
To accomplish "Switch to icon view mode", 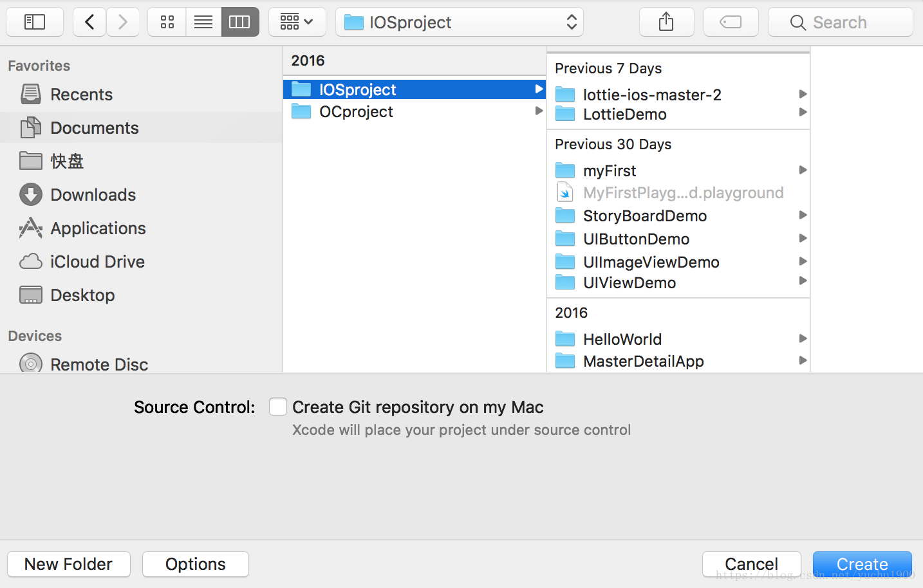I will [x=167, y=23].
